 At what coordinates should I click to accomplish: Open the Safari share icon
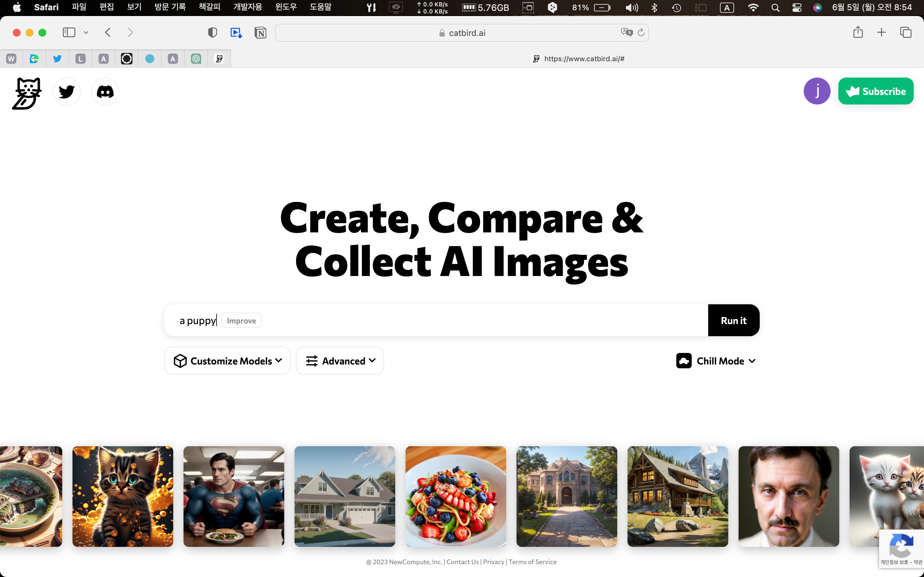(858, 32)
